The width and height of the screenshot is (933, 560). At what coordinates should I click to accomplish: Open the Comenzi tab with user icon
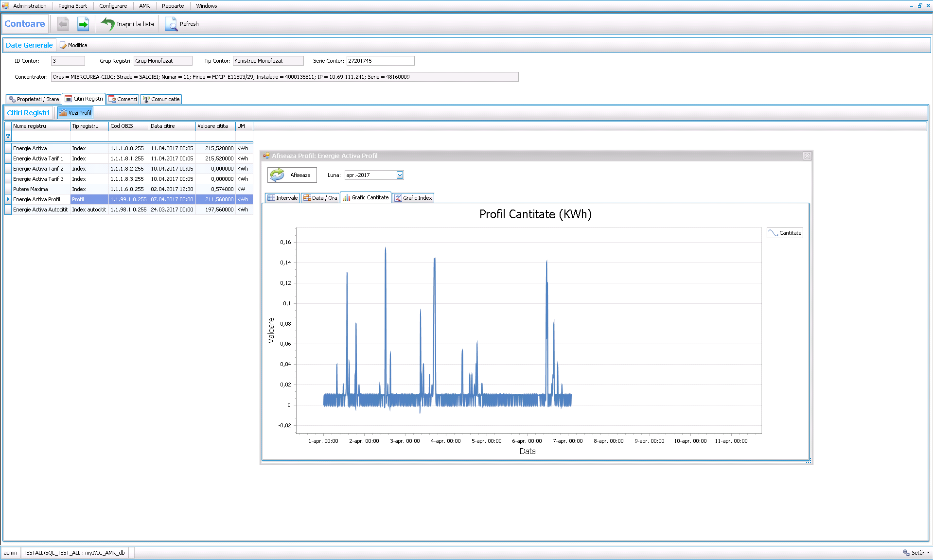coord(112,99)
